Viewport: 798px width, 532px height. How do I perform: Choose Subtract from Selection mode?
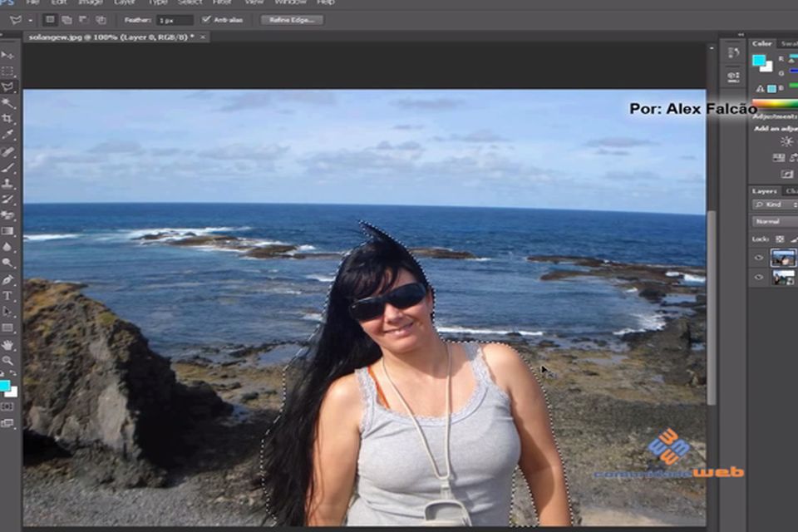click(83, 20)
